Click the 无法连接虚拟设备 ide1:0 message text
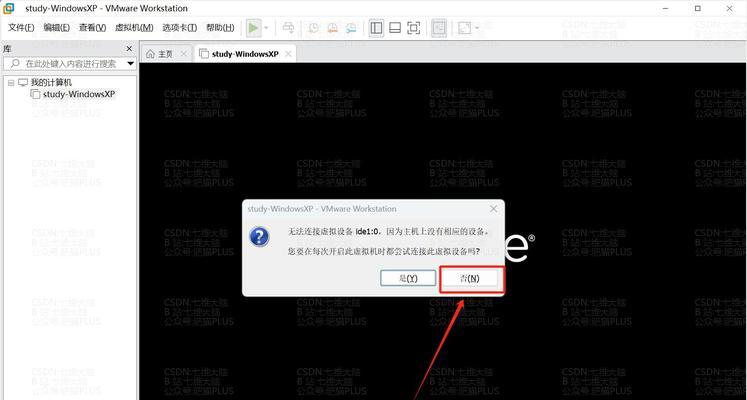The width and height of the screenshot is (747, 400). (388, 232)
